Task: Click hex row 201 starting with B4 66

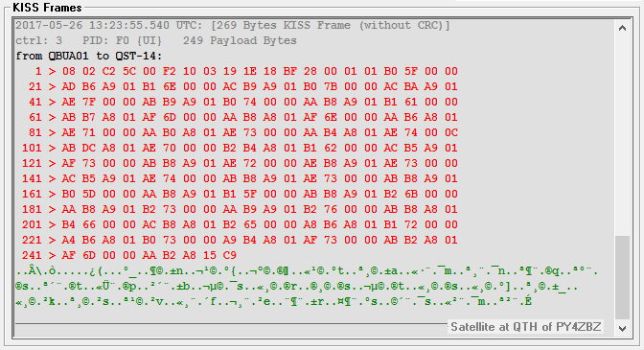Action: [240, 224]
